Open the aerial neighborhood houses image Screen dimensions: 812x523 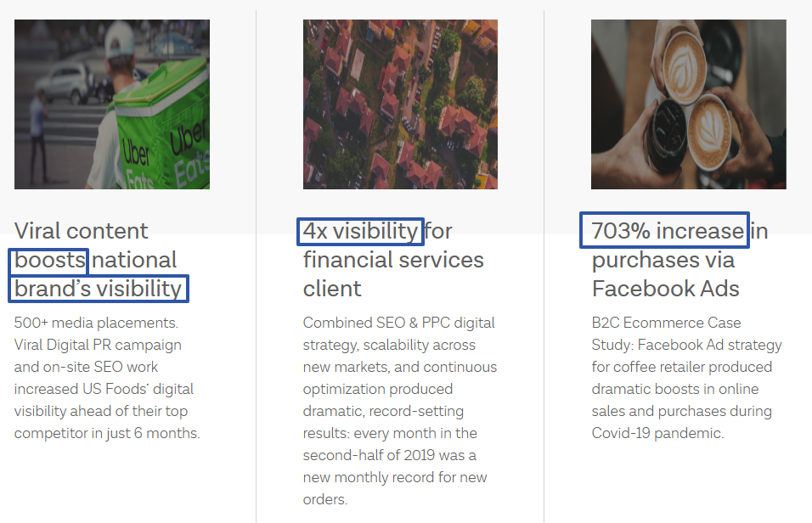(400, 104)
